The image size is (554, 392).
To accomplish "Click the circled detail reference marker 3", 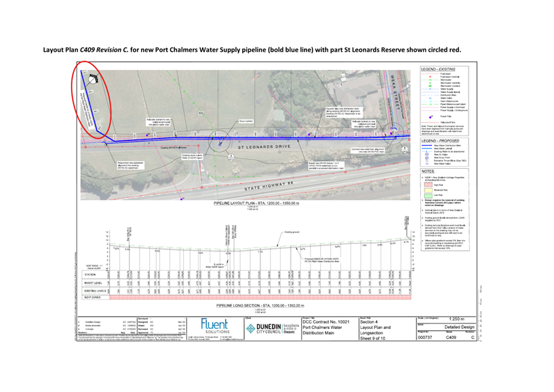I will 231,157.
